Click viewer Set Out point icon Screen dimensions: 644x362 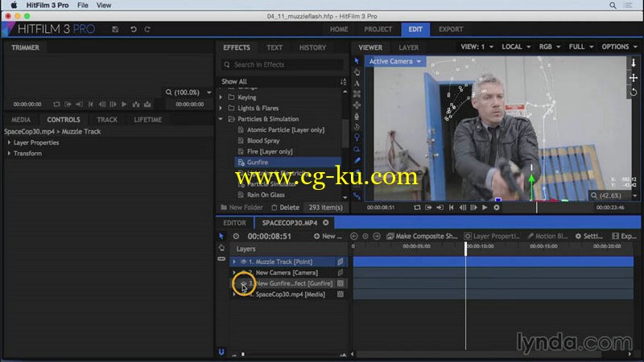tap(440, 208)
